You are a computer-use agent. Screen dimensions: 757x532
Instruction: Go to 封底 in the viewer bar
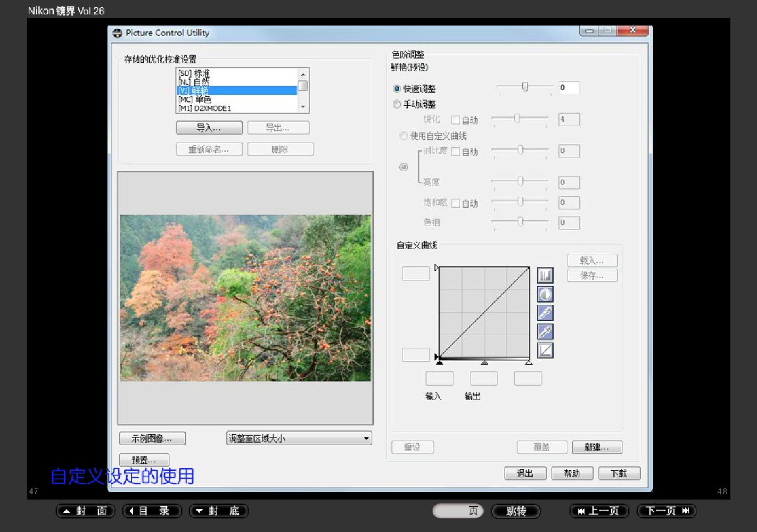(219, 511)
